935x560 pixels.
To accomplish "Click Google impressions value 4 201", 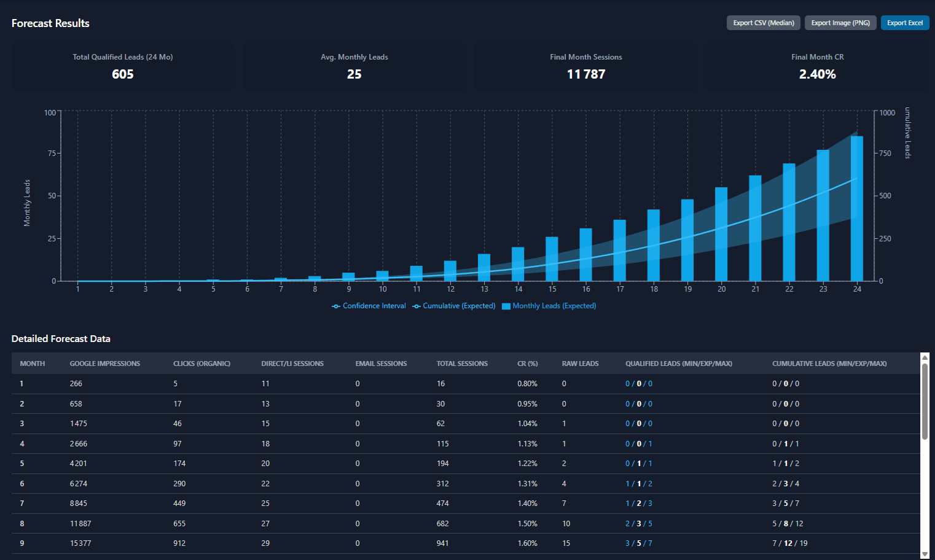I will click(78, 464).
